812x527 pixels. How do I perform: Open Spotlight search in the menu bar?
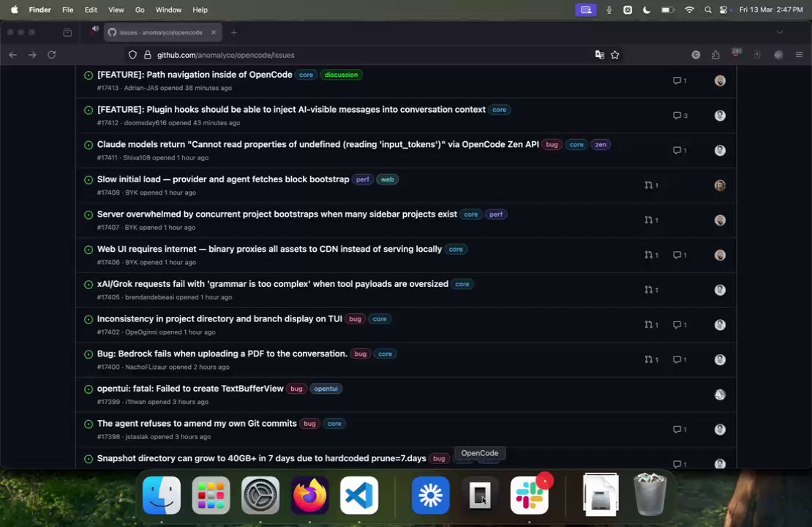click(x=708, y=10)
